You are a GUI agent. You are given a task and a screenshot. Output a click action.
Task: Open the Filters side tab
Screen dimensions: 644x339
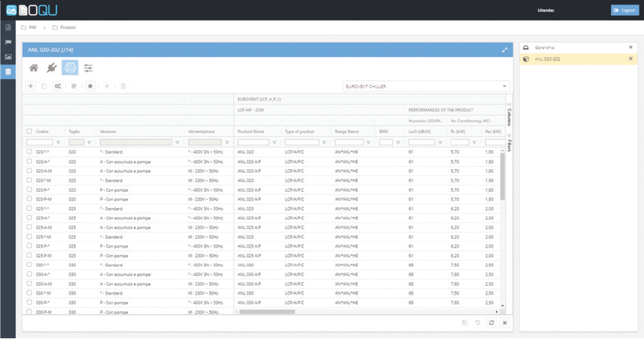point(509,143)
